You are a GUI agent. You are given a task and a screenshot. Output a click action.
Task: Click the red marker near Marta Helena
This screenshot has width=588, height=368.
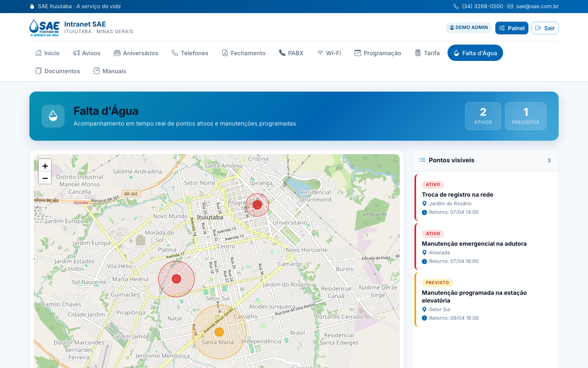pos(176,279)
